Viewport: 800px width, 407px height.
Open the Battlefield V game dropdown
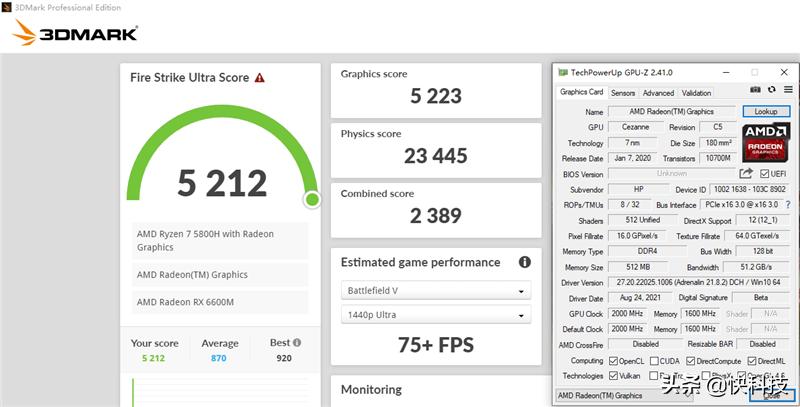coord(436,291)
